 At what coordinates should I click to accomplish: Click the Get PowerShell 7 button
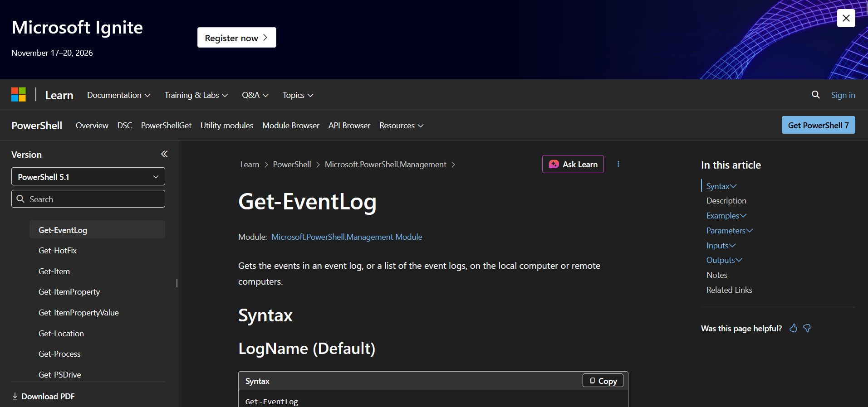818,125
